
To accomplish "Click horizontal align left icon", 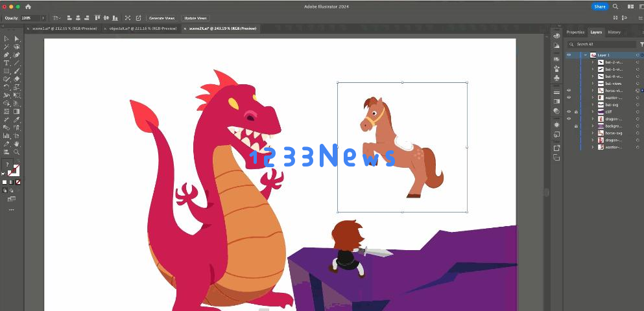I will coord(69,18).
